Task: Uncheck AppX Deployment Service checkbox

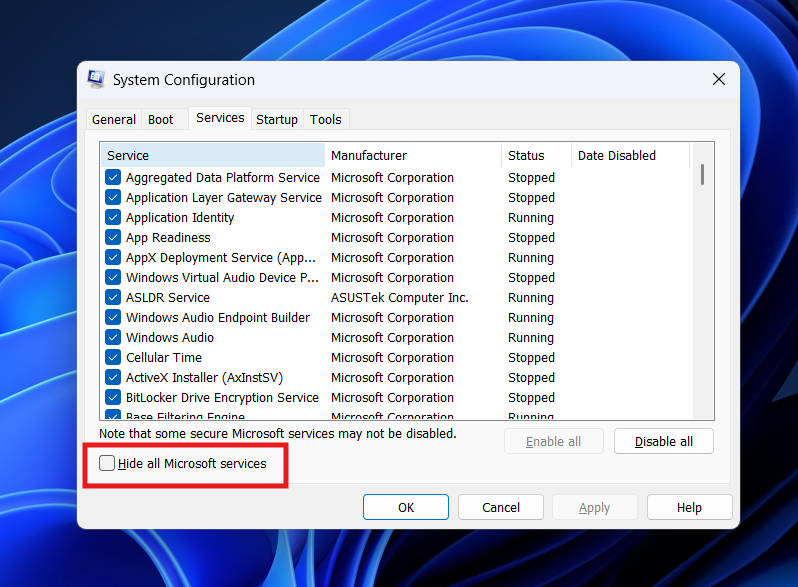Action: [113, 258]
